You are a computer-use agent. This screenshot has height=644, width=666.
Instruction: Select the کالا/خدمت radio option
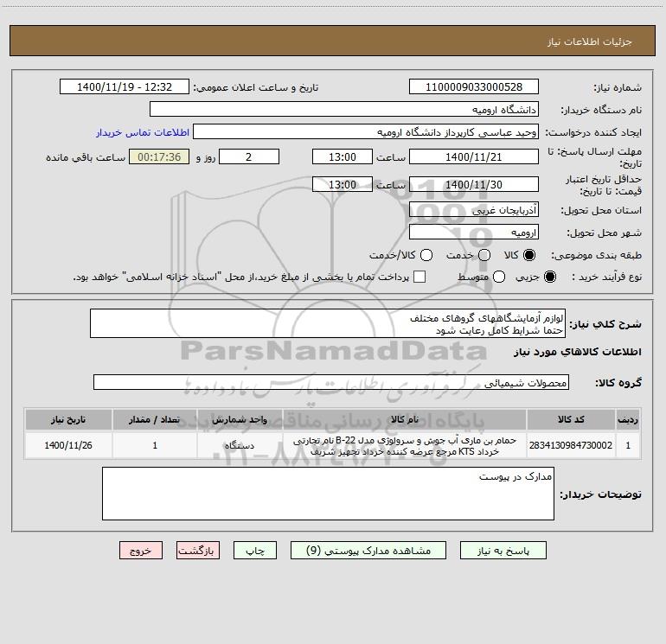426,255
